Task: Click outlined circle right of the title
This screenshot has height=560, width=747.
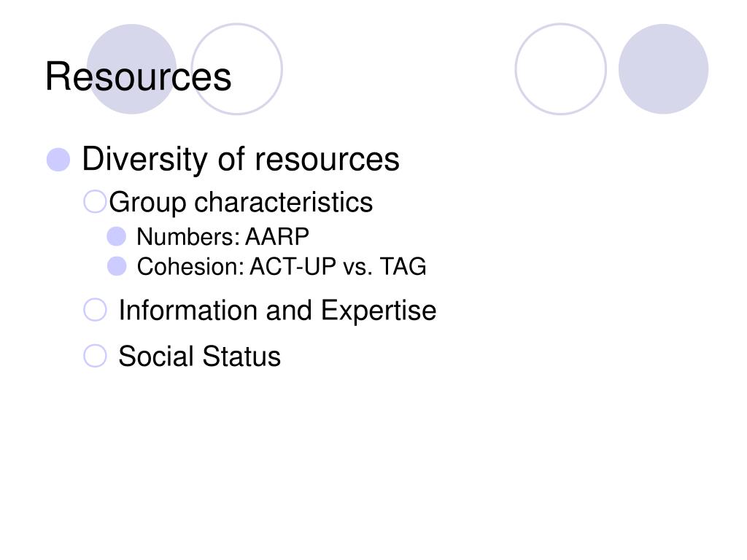Action: [237, 69]
